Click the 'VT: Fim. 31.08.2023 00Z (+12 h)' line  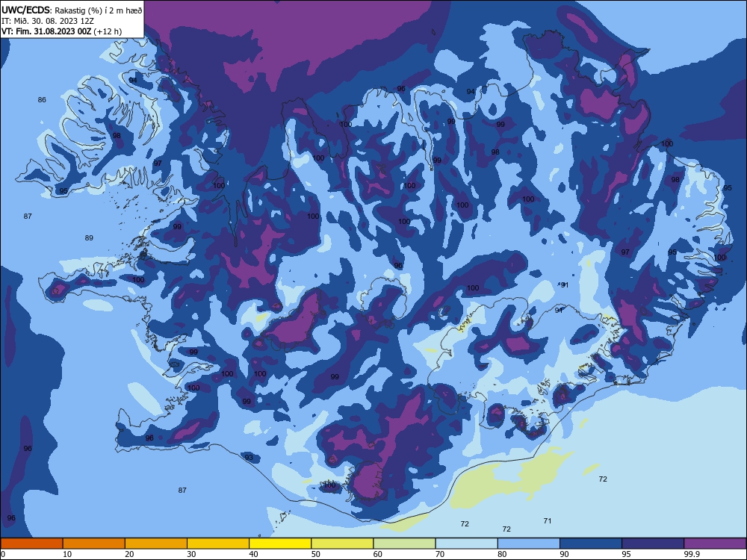coord(61,31)
